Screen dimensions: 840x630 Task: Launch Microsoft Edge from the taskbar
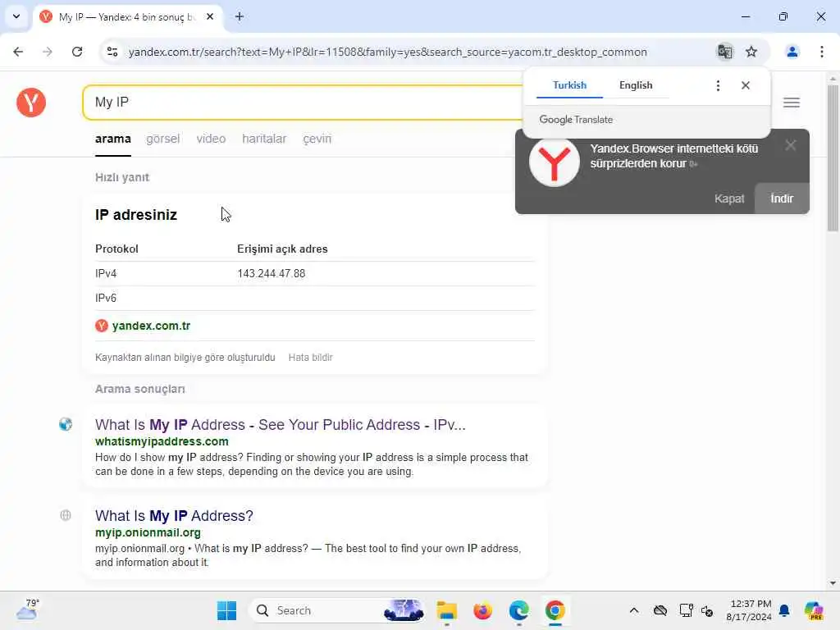coord(518,610)
